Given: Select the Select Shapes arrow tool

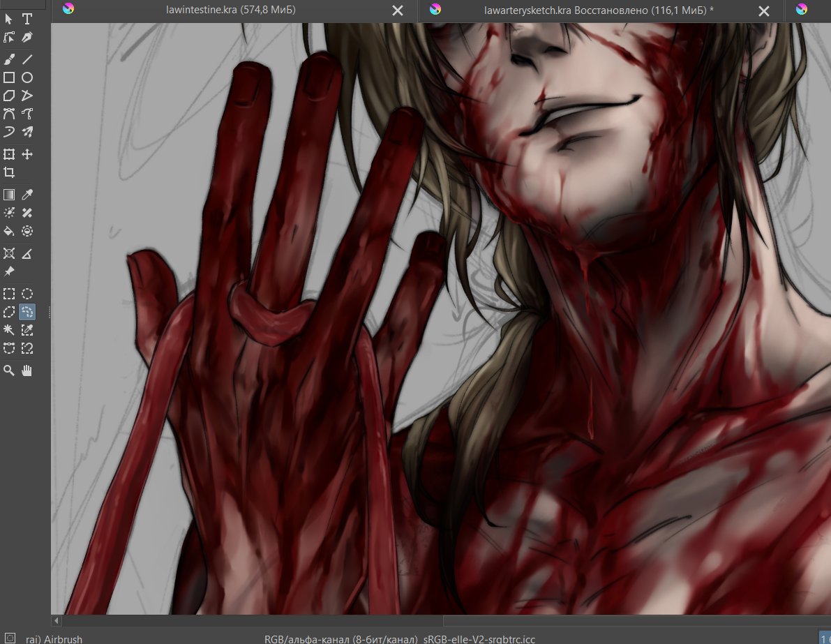Looking at the screenshot, I should 9,19.
